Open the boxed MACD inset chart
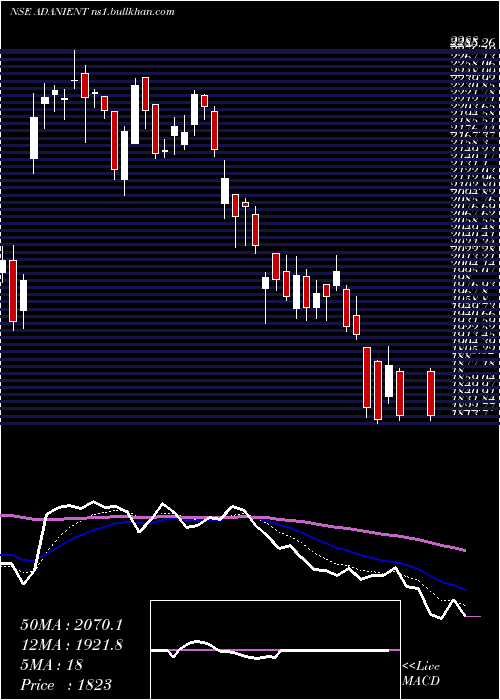This screenshot has height=700, width=500. pos(275,650)
